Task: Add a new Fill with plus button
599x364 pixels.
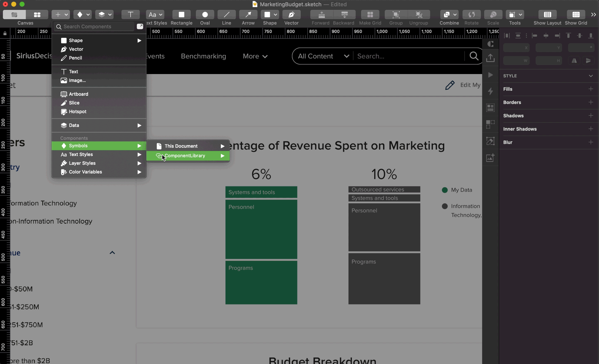Action: tap(591, 89)
